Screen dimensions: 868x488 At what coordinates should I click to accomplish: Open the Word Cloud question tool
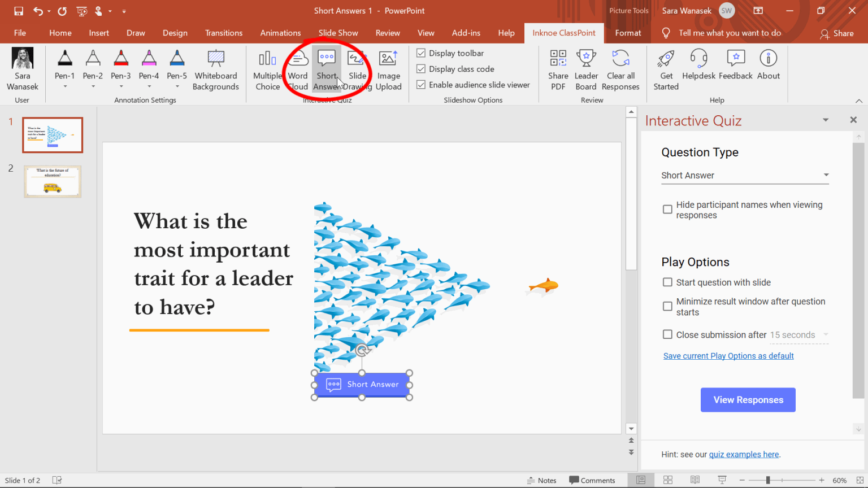pos(297,69)
